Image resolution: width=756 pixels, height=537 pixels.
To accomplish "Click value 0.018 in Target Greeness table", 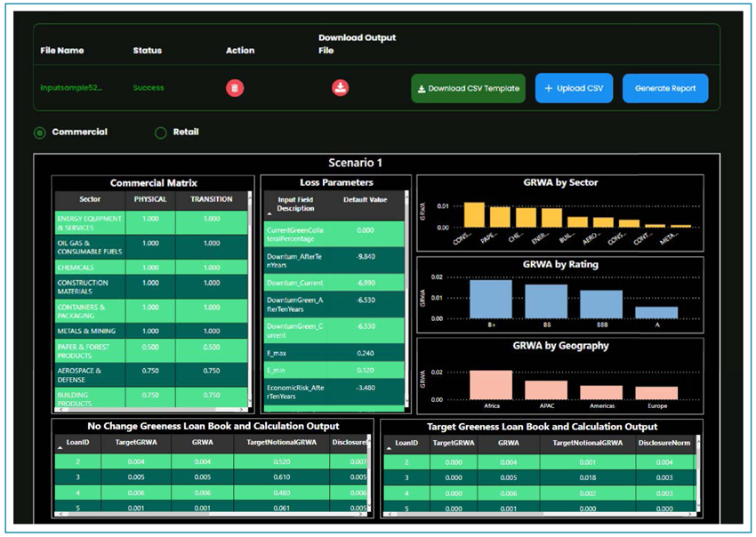I will point(588,477).
